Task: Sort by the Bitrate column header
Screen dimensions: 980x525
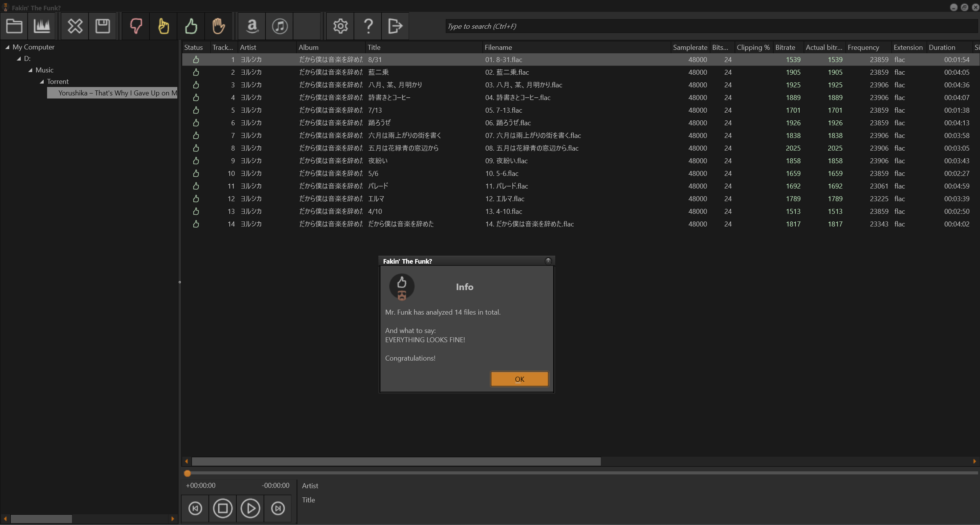Action: tap(785, 47)
